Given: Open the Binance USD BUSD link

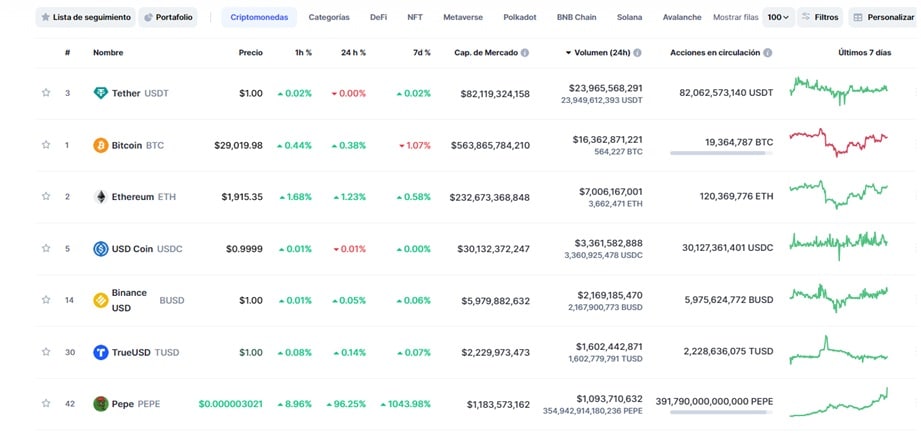Looking at the screenshot, I should click(148, 300).
